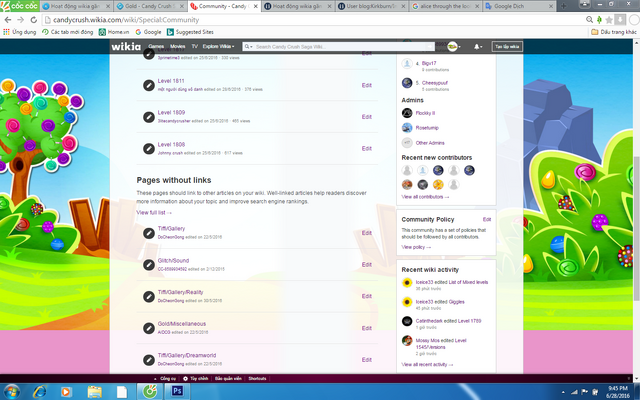Open View policy link
This screenshot has height=400, width=640.
(416, 247)
